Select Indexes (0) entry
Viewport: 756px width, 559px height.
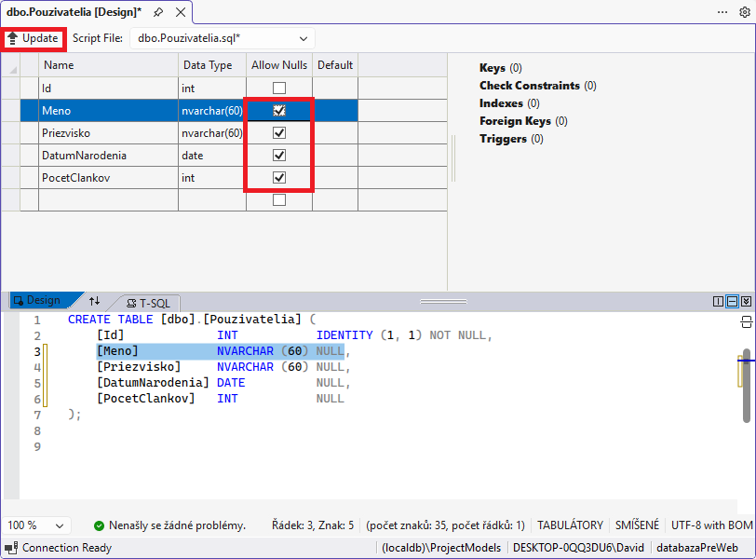[x=509, y=103]
